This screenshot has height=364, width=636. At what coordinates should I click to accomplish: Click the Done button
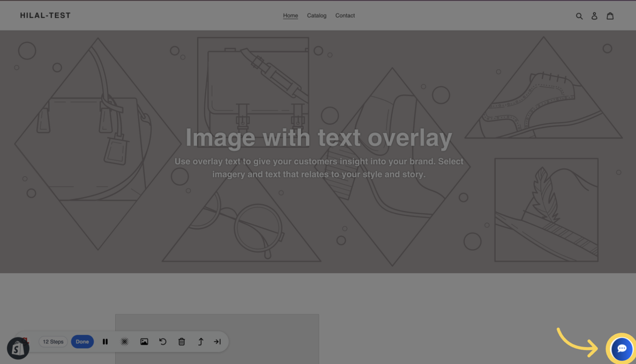click(82, 342)
